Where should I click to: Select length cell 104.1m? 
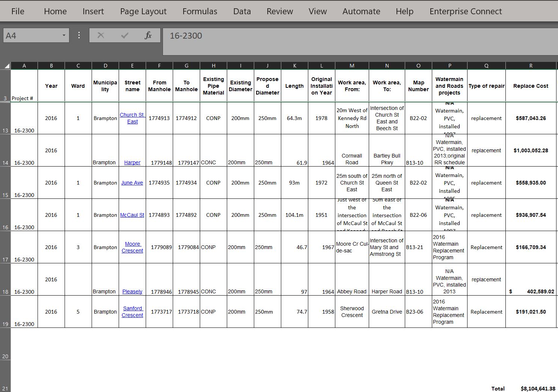point(294,215)
